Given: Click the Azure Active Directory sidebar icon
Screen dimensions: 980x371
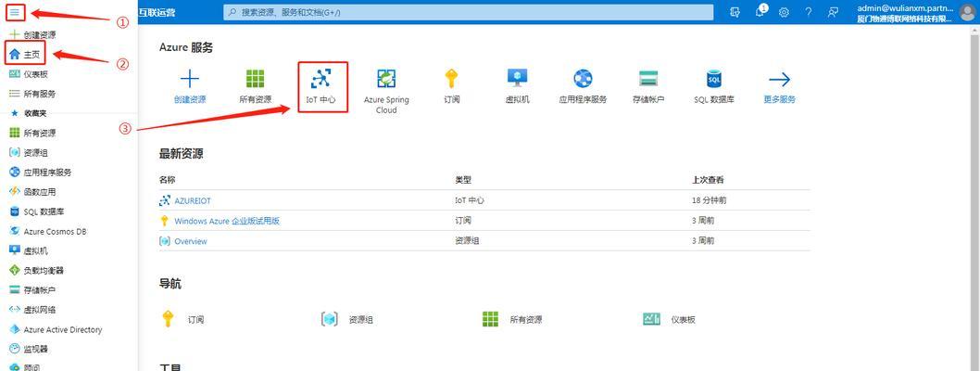Looking at the screenshot, I should click(x=15, y=329).
